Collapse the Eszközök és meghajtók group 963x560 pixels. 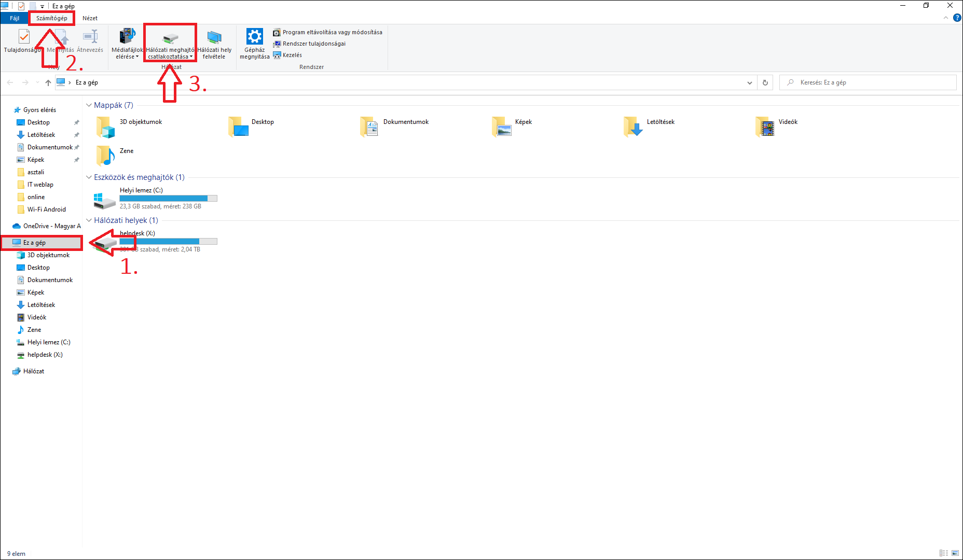[89, 177]
